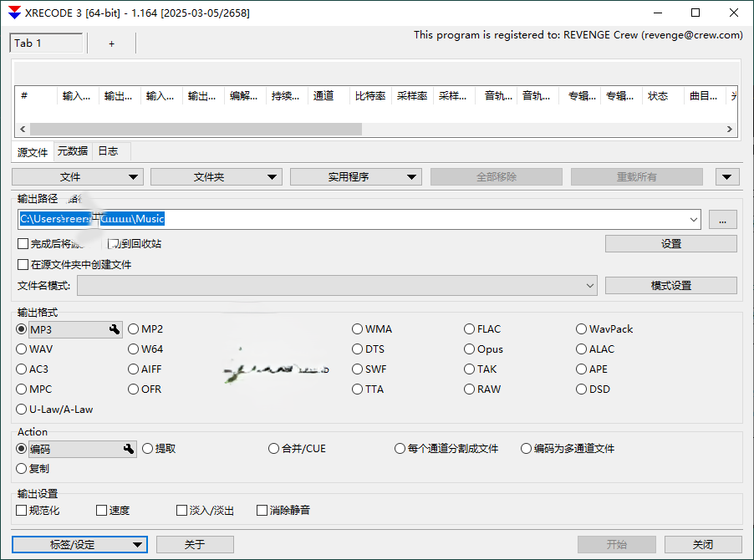Choose 每个通道分割成文件 action
This screenshot has width=754, height=560.
[446, 449]
